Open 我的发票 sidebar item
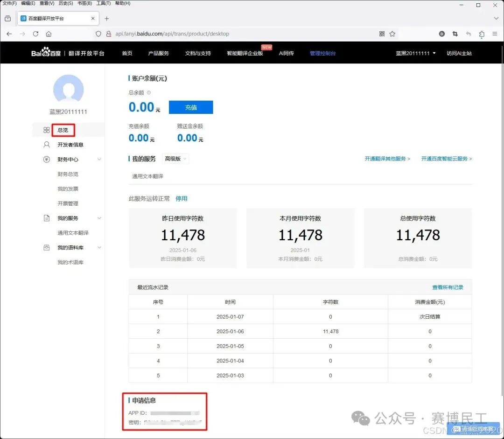This screenshot has height=439, width=504. (x=68, y=189)
